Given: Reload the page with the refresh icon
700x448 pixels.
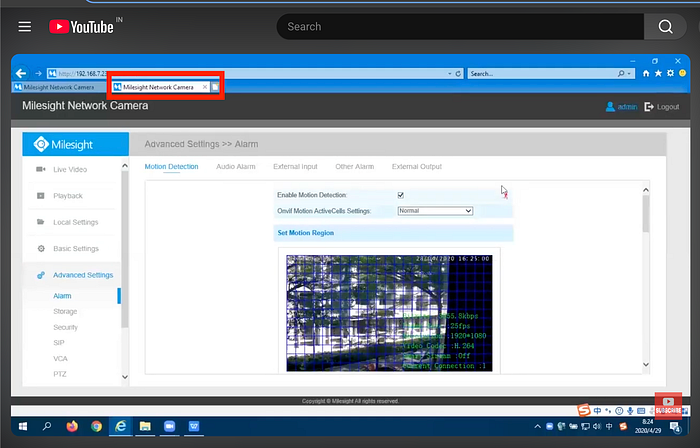Looking at the screenshot, I should click(x=458, y=74).
